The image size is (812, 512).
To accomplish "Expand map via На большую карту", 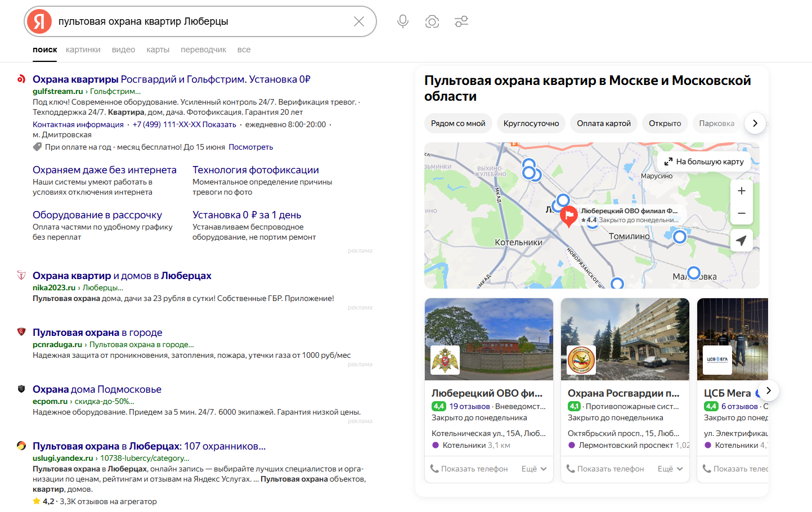I will [x=704, y=161].
